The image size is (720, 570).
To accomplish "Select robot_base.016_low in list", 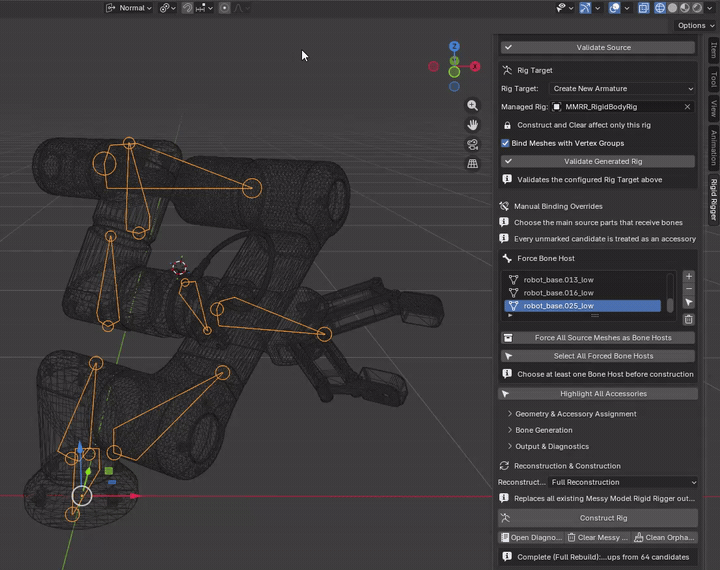I will 582,293.
